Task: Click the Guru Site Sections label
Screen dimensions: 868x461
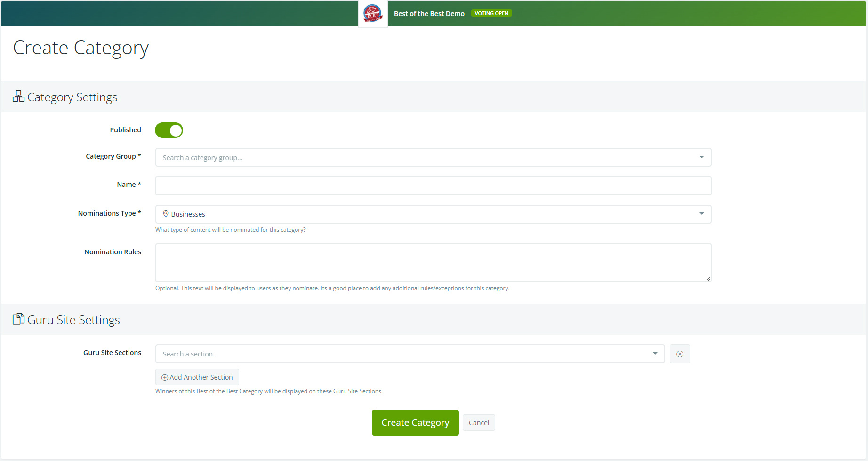Action: pos(112,353)
